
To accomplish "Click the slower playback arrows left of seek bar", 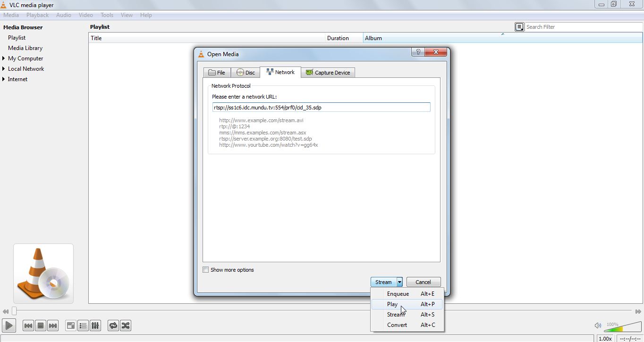I will click(x=5, y=311).
